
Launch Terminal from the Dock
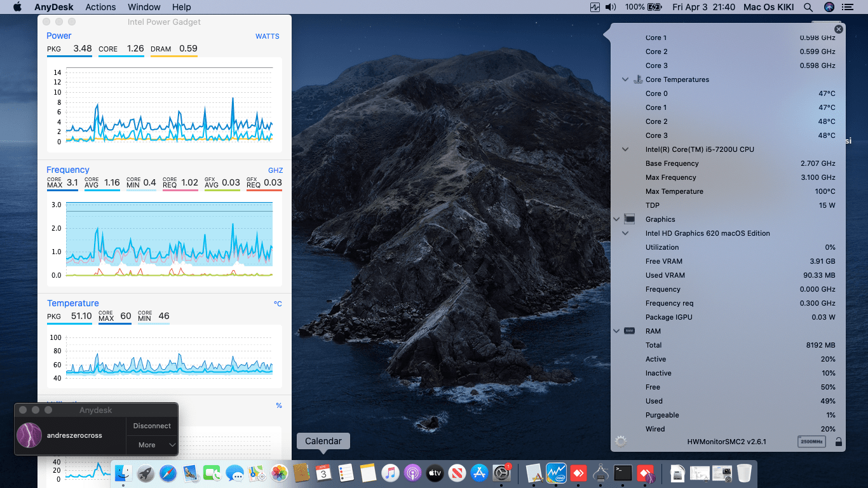coord(623,473)
